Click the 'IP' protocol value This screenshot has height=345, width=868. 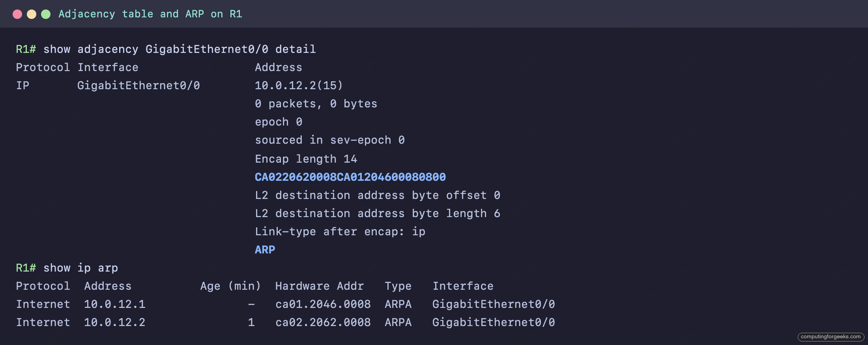coord(22,86)
